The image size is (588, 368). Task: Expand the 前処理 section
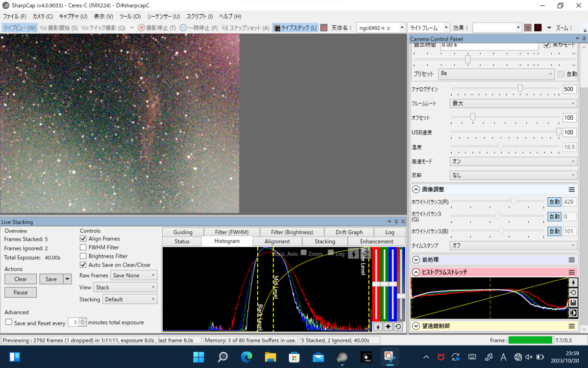pyautogui.click(x=416, y=260)
